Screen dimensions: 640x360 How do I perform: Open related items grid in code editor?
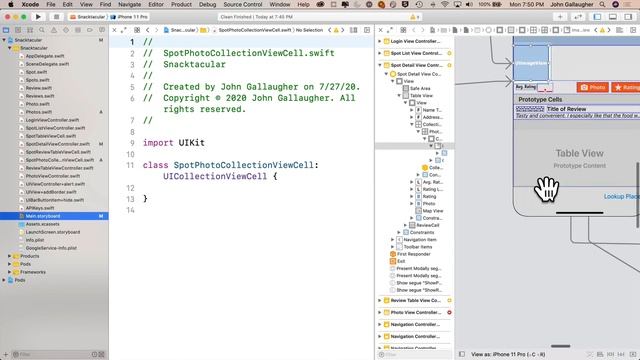click(137, 30)
